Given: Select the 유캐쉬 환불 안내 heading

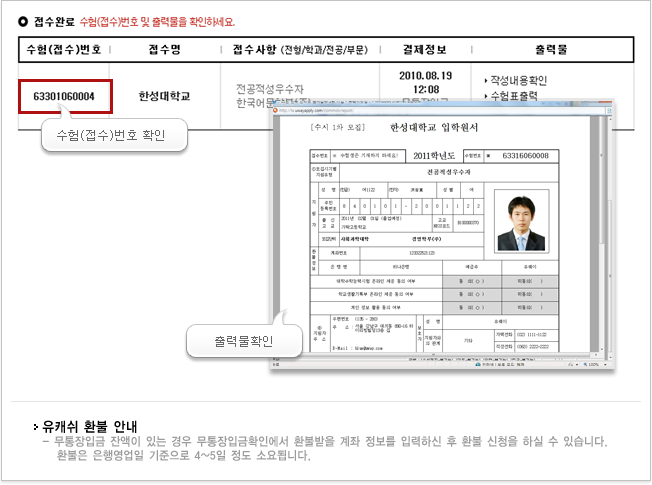Looking at the screenshot, I should [89, 426].
